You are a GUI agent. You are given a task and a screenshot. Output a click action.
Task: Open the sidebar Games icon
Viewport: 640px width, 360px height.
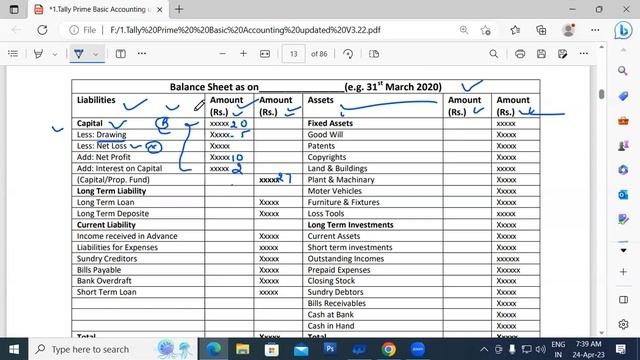(623, 145)
